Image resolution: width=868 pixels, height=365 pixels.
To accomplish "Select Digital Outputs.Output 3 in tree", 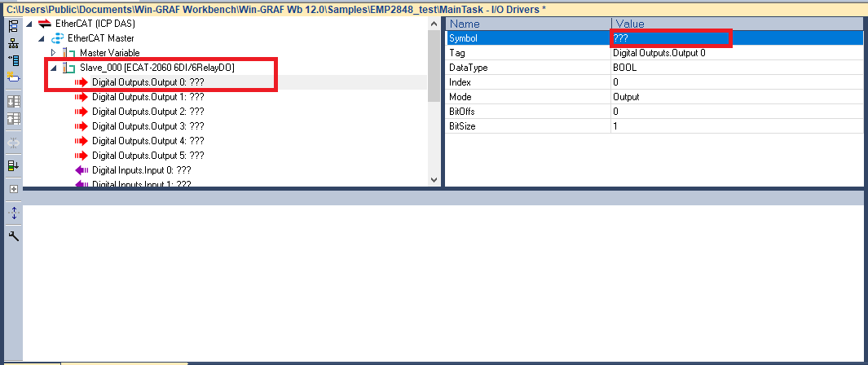I will pos(148,126).
